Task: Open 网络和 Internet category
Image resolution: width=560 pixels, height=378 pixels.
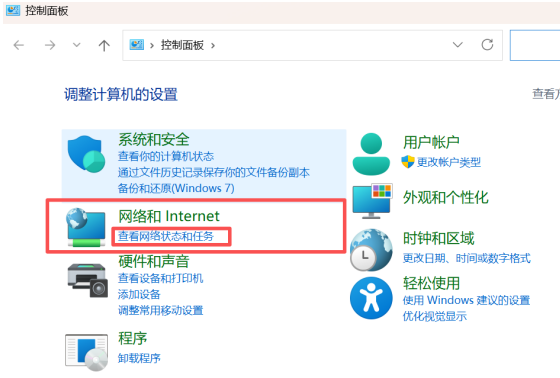Action: pyautogui.click(x=169, y=216)
